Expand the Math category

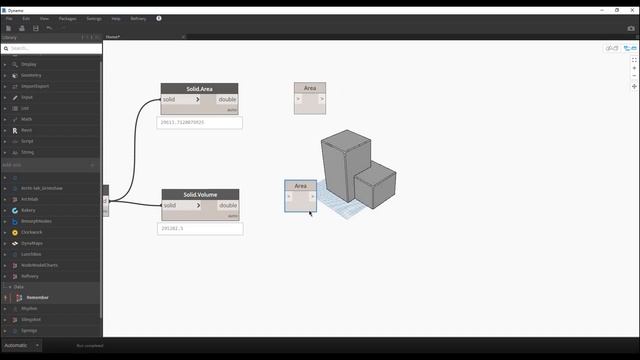click(x=5, y=119)
